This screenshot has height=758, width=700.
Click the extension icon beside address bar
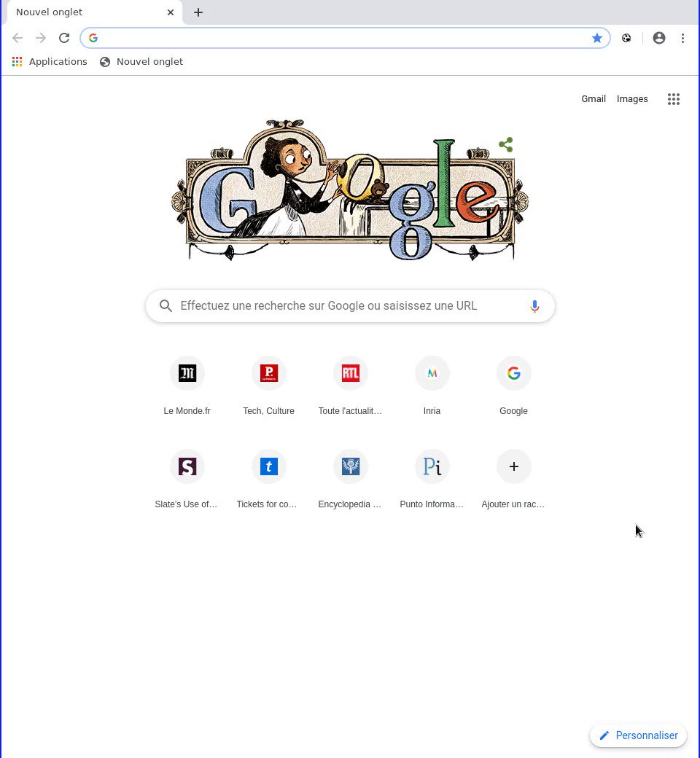click(x=626, y=38)
